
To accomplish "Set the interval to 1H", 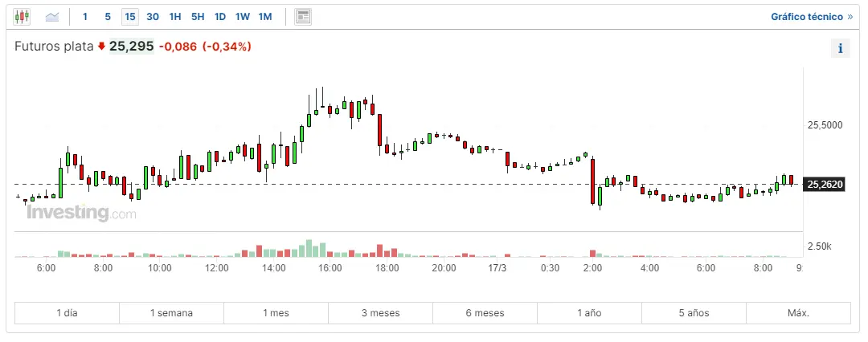I will pos(175,16).
